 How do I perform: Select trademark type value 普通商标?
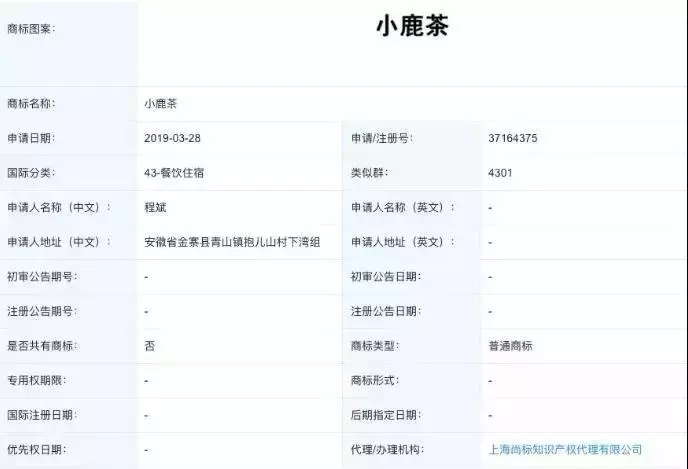[510, 346]
